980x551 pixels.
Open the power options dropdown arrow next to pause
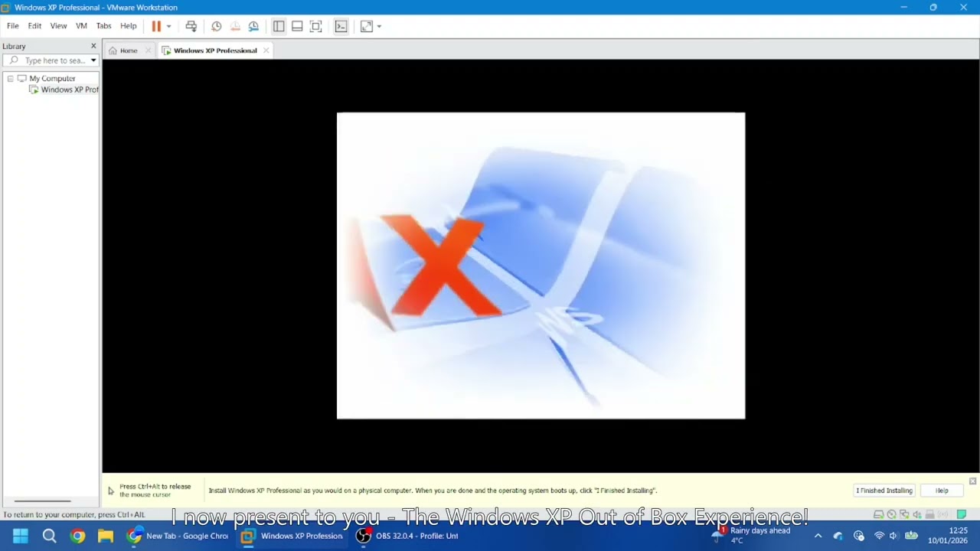pos(168,26)
